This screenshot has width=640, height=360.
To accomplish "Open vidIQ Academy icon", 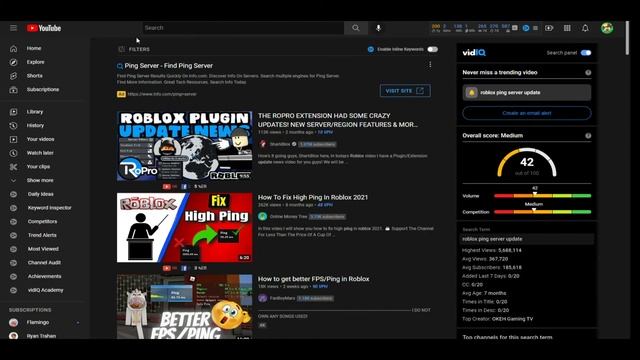I will click(13, 290).
